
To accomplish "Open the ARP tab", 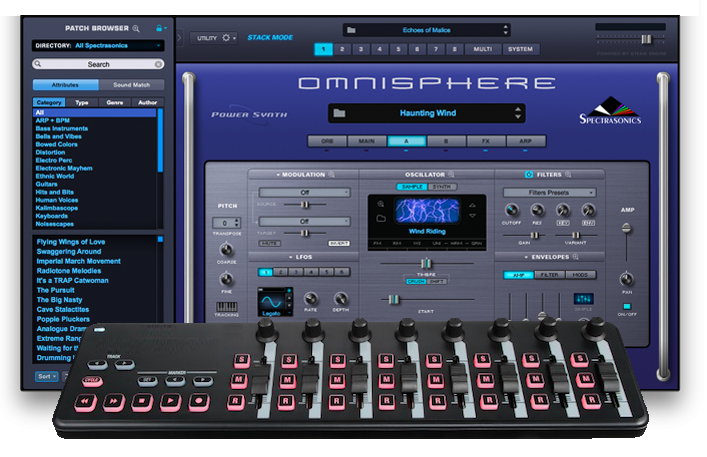I will coord(525,141).
